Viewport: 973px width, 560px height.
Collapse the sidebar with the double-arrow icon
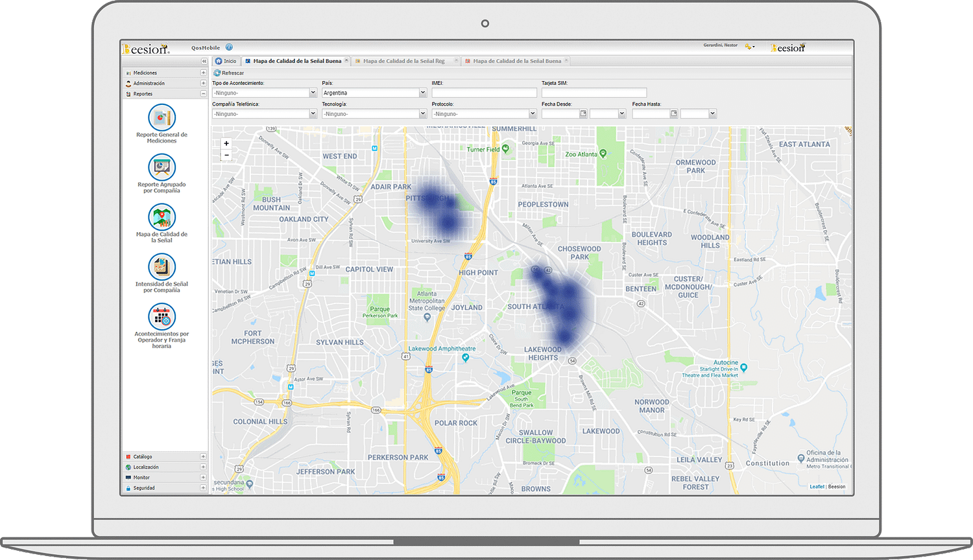(204, 61)
